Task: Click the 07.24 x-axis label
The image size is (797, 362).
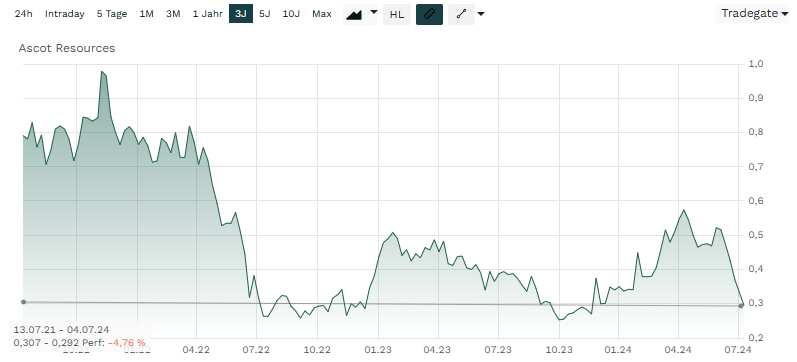Action: point(738,350)
